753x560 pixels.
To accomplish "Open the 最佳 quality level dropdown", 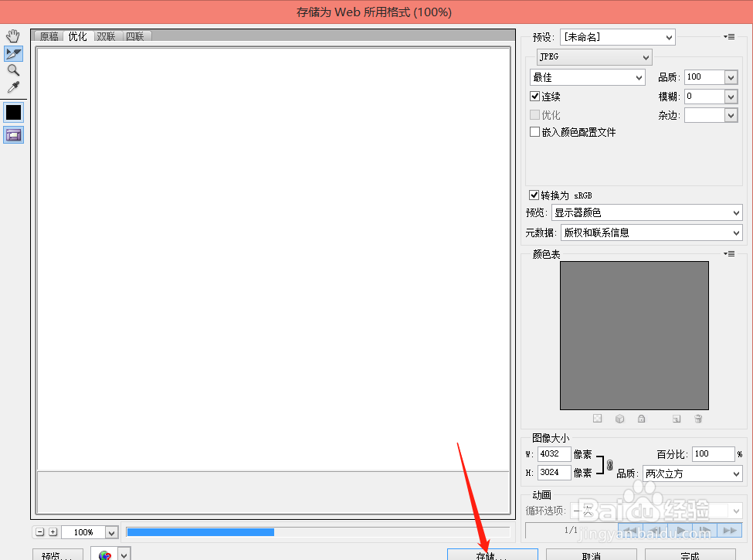I will coord(587,77).
